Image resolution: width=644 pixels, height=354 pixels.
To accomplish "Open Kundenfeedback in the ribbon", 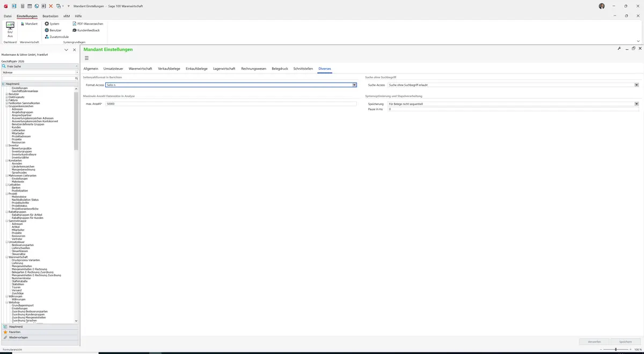I will [86, 30].
